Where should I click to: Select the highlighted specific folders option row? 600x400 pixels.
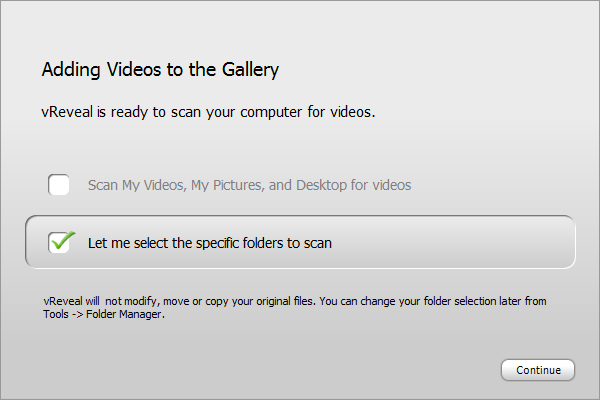coord(300,242)
